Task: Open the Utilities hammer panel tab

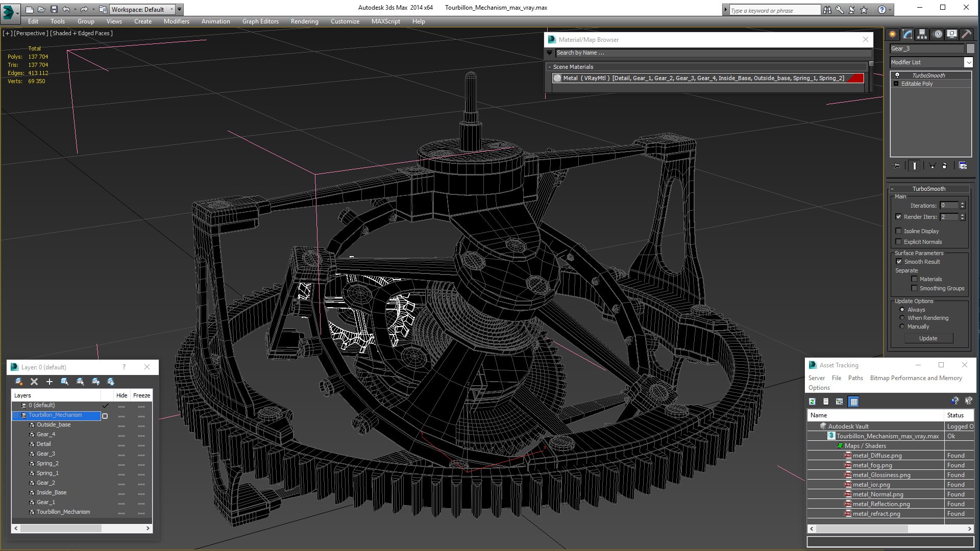Action: (x=966, y=34)
